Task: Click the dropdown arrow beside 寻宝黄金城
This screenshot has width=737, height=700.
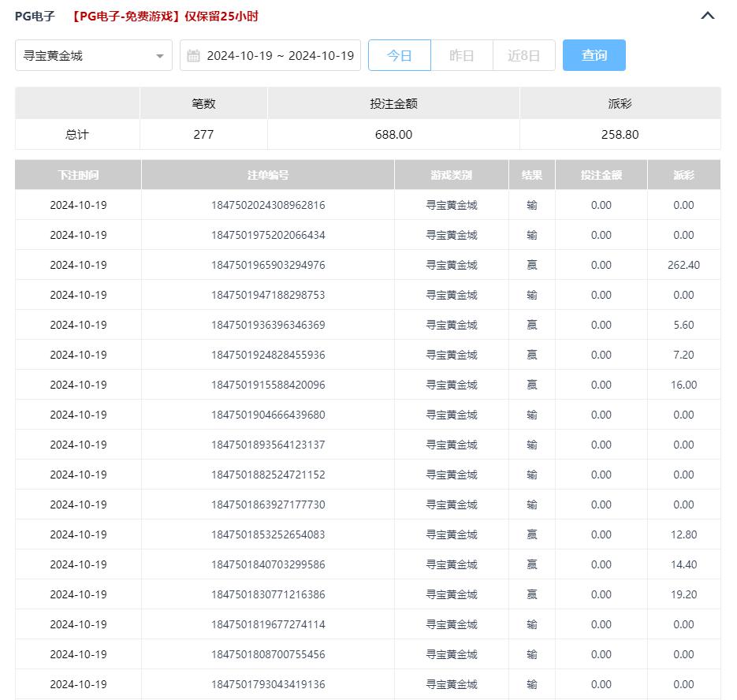Action: pyautogui.click(x=160, y=56)
